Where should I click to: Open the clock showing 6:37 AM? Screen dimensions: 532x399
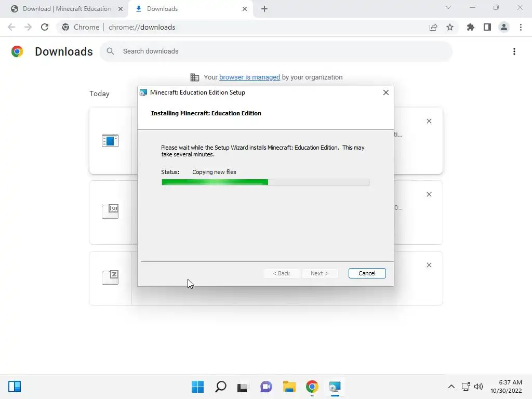click(x=506, y=387)
